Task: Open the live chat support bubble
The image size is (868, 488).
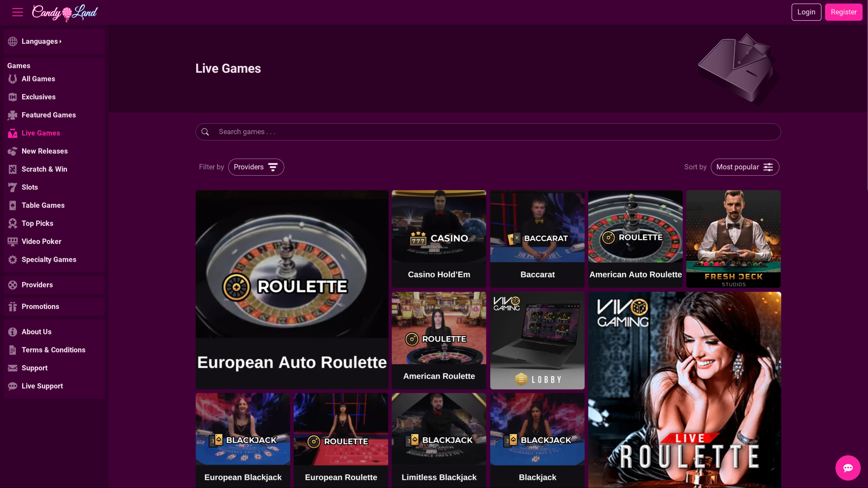Action: 848,468
